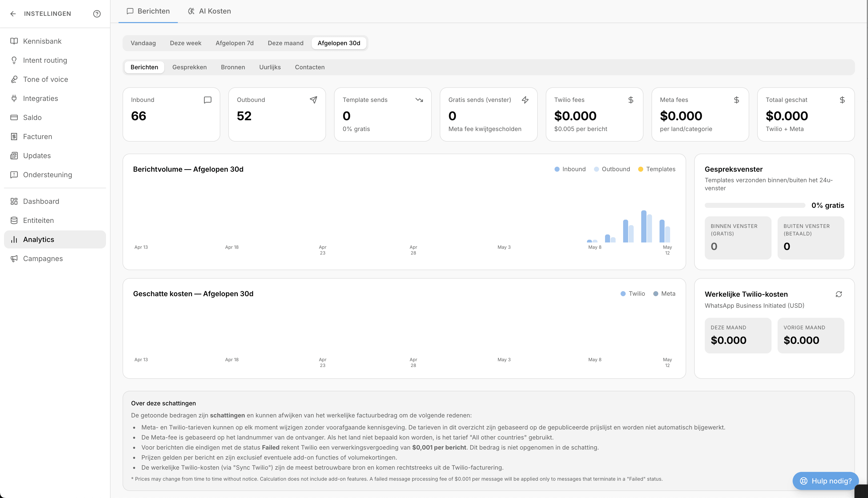Image resolution: width=868 pixels, height=498 pixels.
Task: Click '$0.005 per bericht' text
Action: point(581,129)
